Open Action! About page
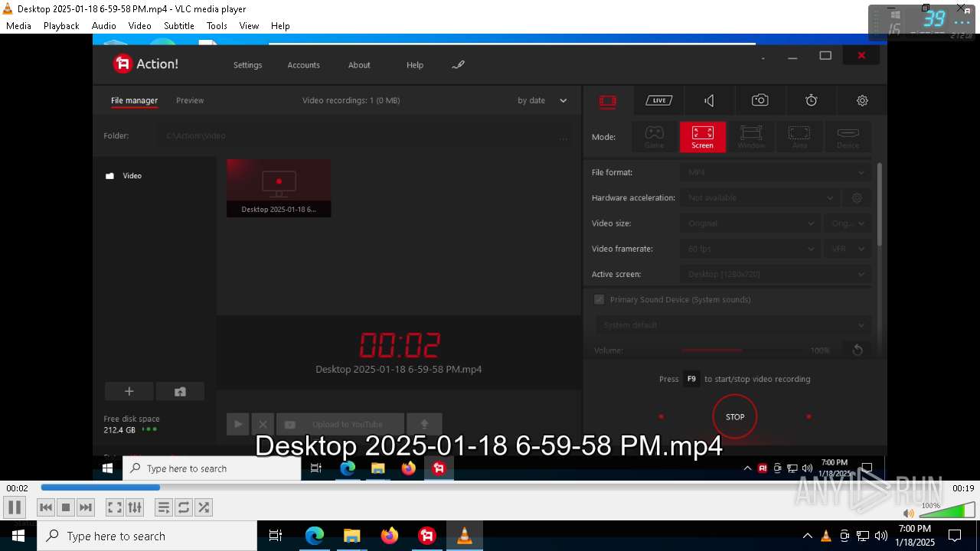Viewport: 980px width, 551px height. pos(359,65)
